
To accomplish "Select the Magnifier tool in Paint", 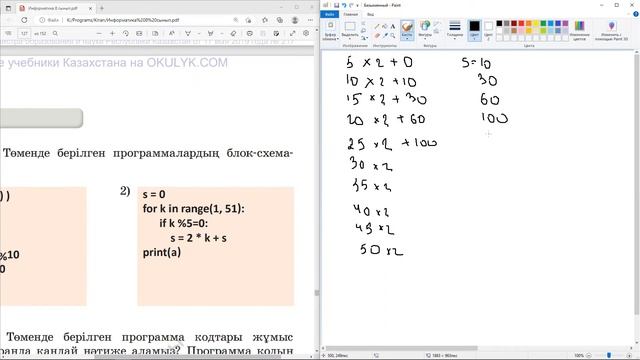I will click(393, 36).
